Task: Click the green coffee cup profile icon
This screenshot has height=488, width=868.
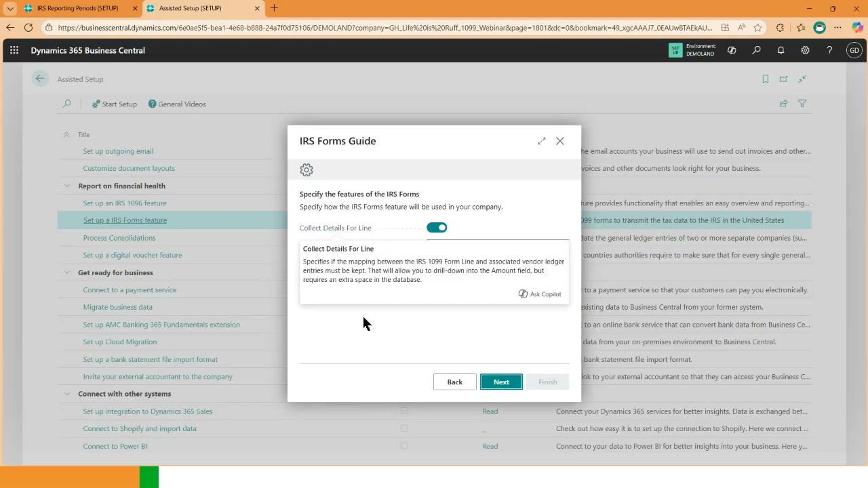Action: coord(820,28)
